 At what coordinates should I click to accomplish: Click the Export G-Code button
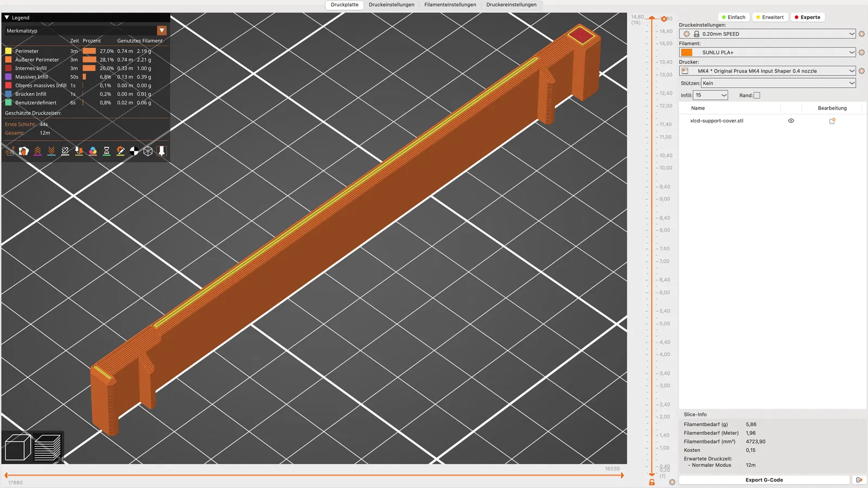(764, 480)
